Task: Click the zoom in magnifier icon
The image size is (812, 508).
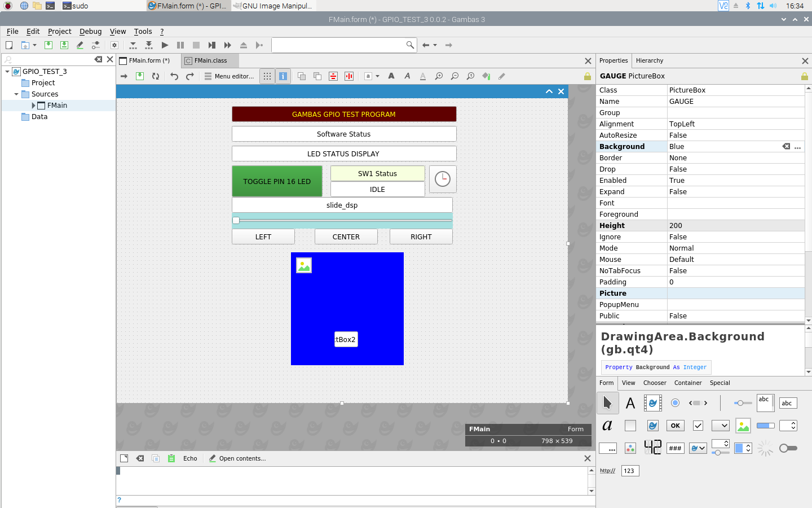Action: [x=439, y=76]
